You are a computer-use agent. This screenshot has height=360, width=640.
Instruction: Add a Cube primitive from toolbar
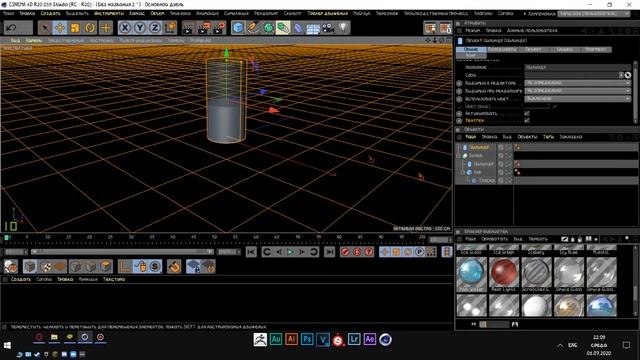[238, 28]
